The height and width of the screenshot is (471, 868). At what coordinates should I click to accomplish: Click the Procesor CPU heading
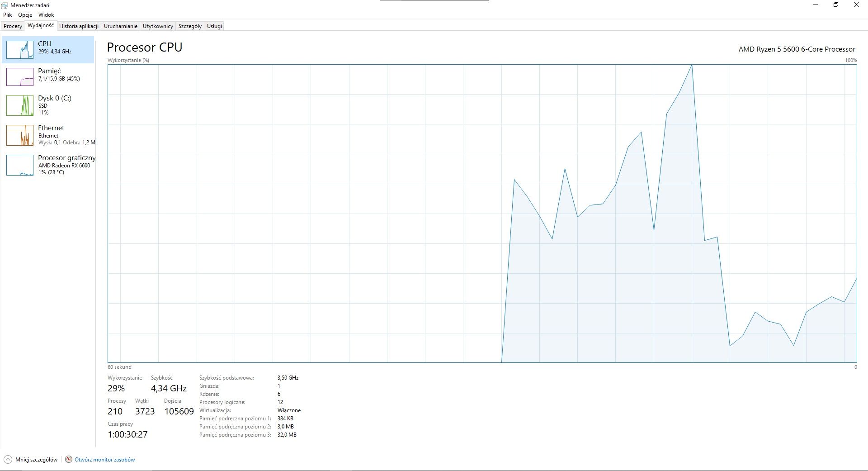(x=145, y=48)
